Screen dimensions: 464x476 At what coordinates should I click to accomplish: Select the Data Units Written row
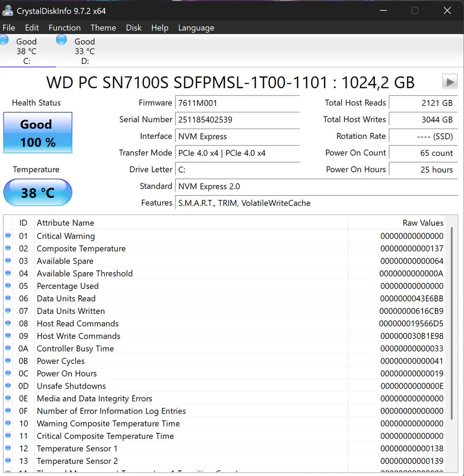tap(186, 311)
